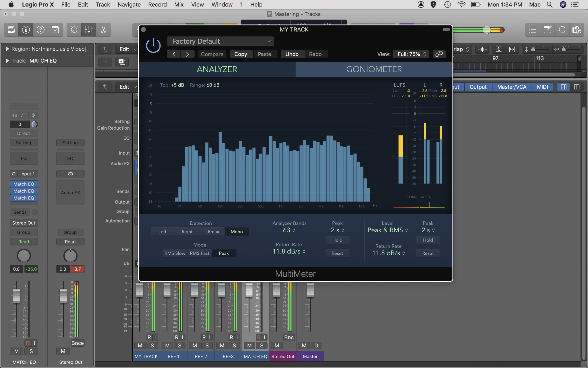Open the Mixer faders icon
The width and height of the screenshot is (588, 368).
(x=89, y=30)
